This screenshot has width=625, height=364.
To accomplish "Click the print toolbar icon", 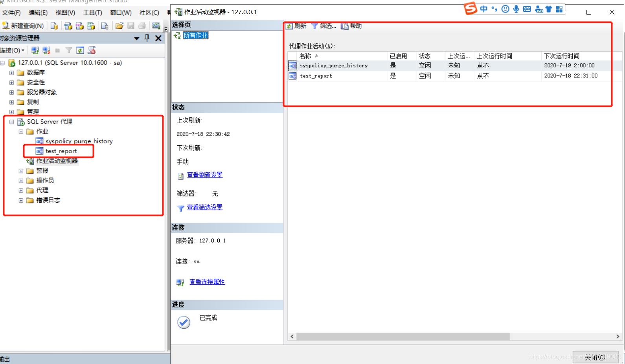I will point(142,26).
